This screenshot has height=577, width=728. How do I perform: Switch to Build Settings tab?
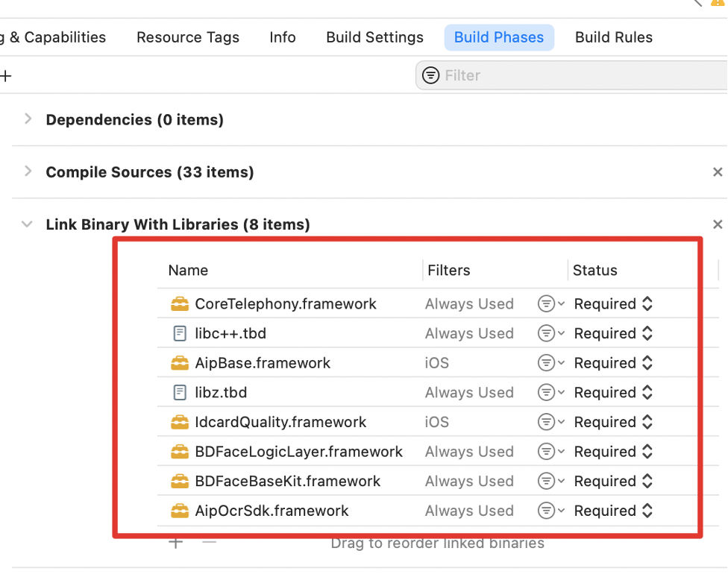[x=374, y=37]
